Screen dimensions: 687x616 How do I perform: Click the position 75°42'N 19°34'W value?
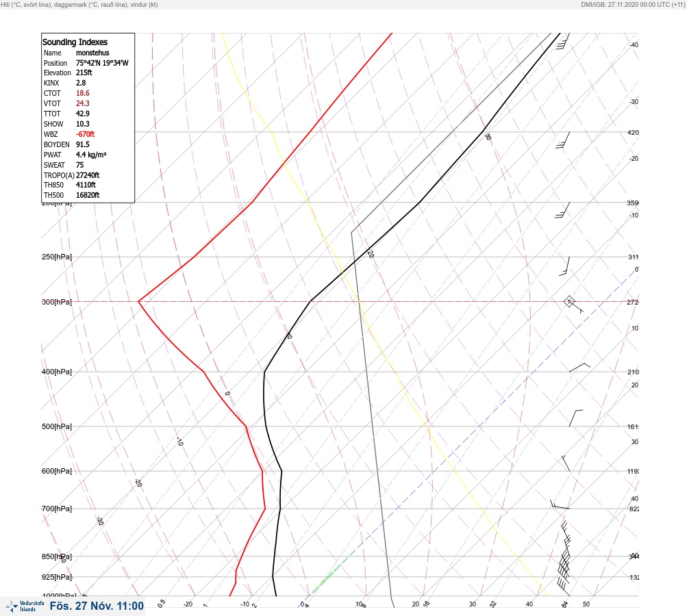click(102, 63)
